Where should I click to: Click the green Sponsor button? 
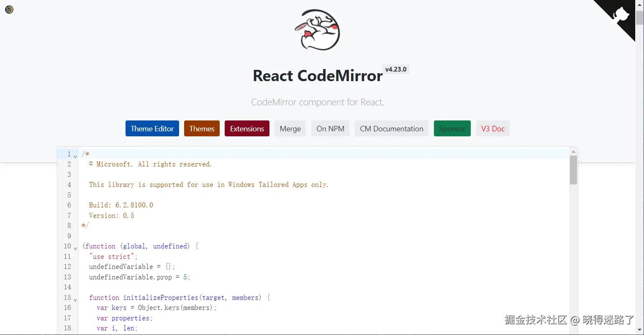(x=452, y=128)
